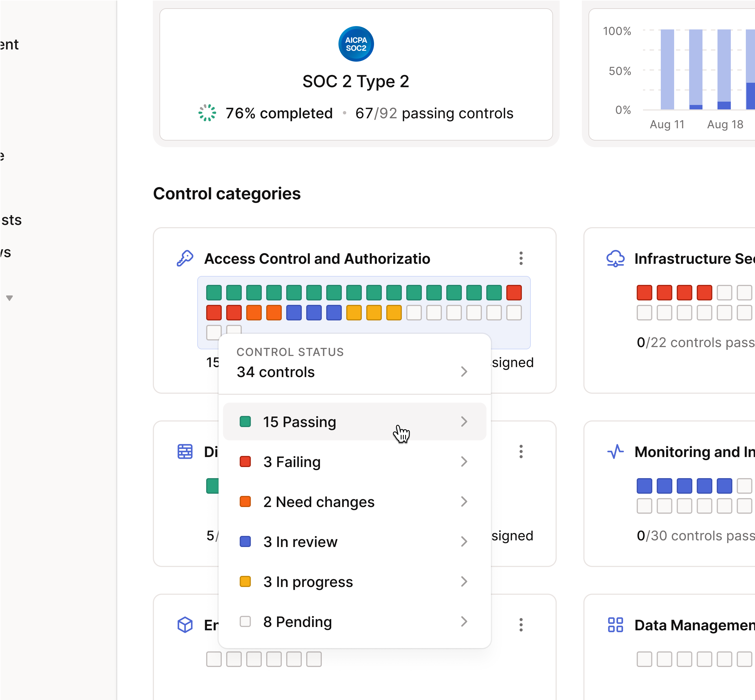Viewport: 755px width, 700px height.
Task: Click the cube icon on the bottom-left category card
Action: click(x=185, y=625)
